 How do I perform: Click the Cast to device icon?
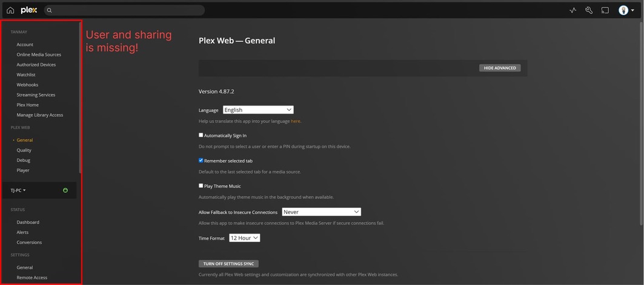(605, 10)
